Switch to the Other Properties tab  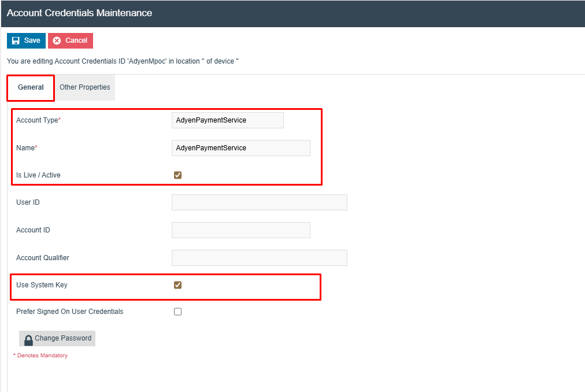[85, 87]
